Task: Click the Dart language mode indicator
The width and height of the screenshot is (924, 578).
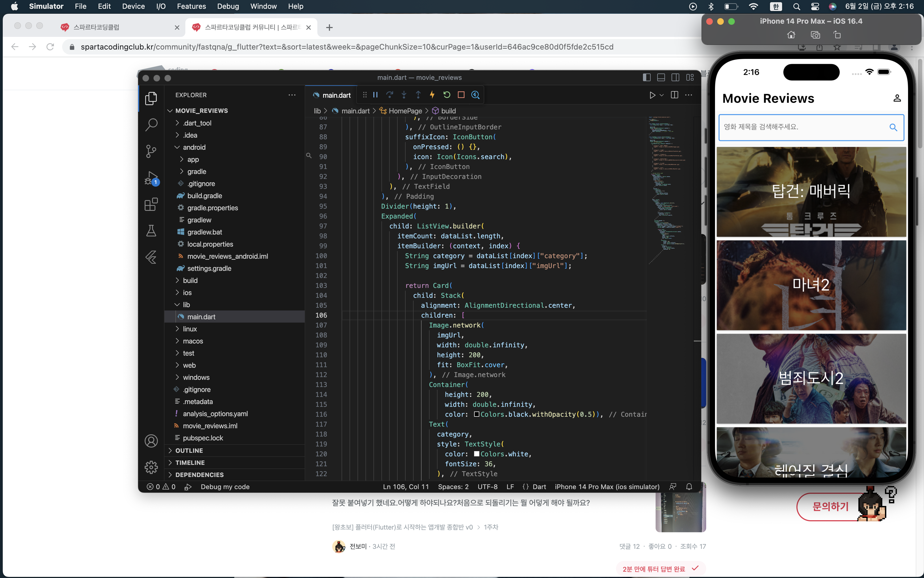Action: click(x=539, y=487)
